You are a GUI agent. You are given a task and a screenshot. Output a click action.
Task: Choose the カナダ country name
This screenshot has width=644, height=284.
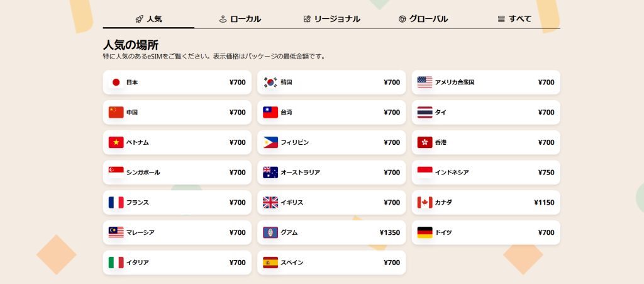443,202
